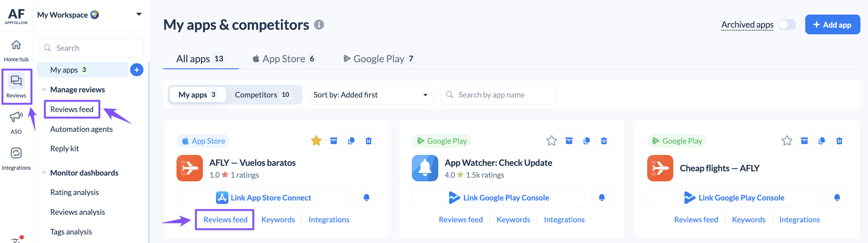Click Link App Store Connect button
This screenshot has width=868, height=243.
(263, 197)
